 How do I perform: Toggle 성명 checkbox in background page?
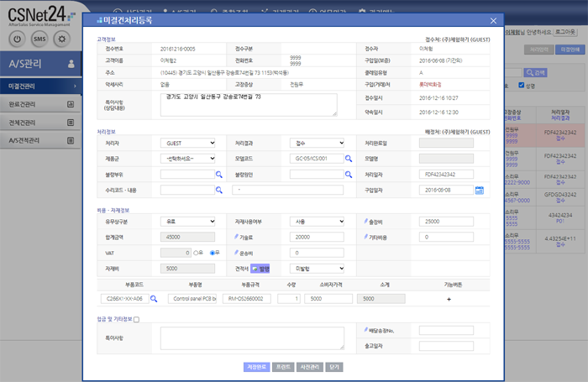[x=522, y=85]
